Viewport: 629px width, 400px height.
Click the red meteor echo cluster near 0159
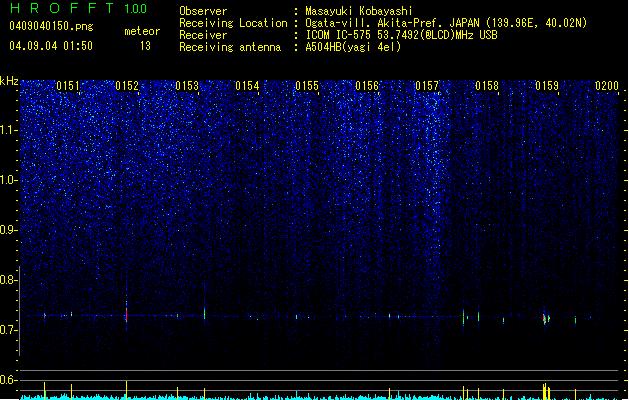[546, 319]
